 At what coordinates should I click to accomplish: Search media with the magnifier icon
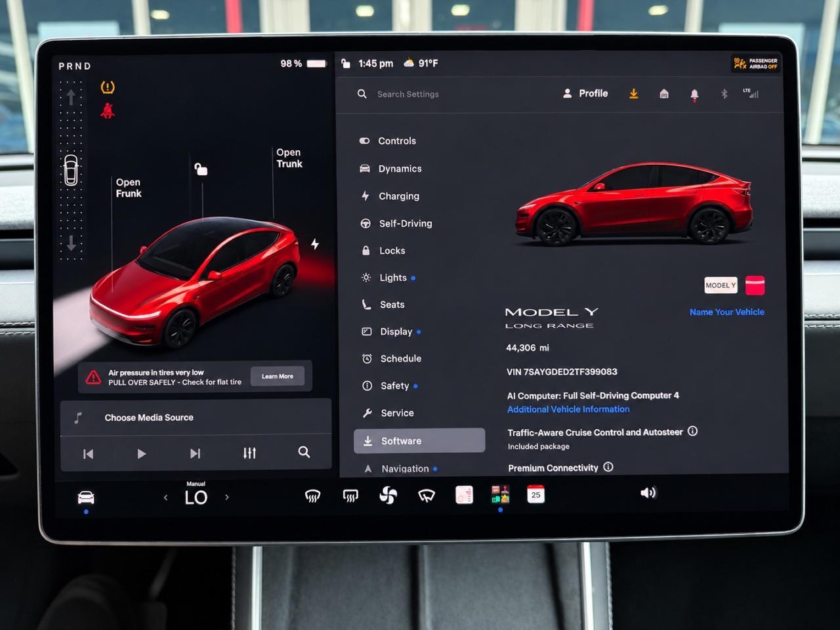pos(304,452)
